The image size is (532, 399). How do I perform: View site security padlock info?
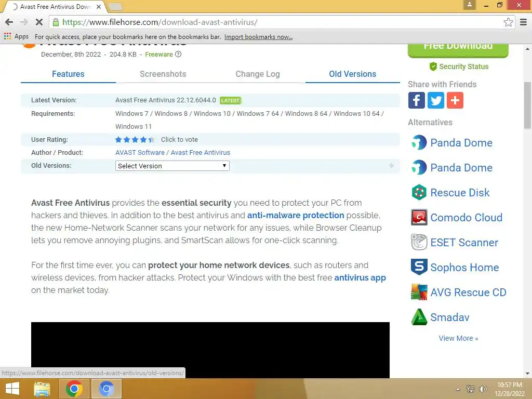tap(56, 22)
